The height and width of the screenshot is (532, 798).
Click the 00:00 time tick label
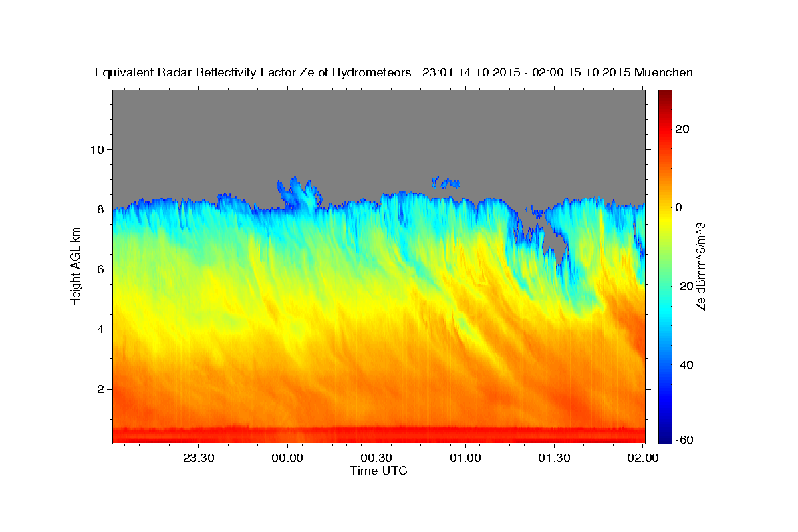point(287,458)
